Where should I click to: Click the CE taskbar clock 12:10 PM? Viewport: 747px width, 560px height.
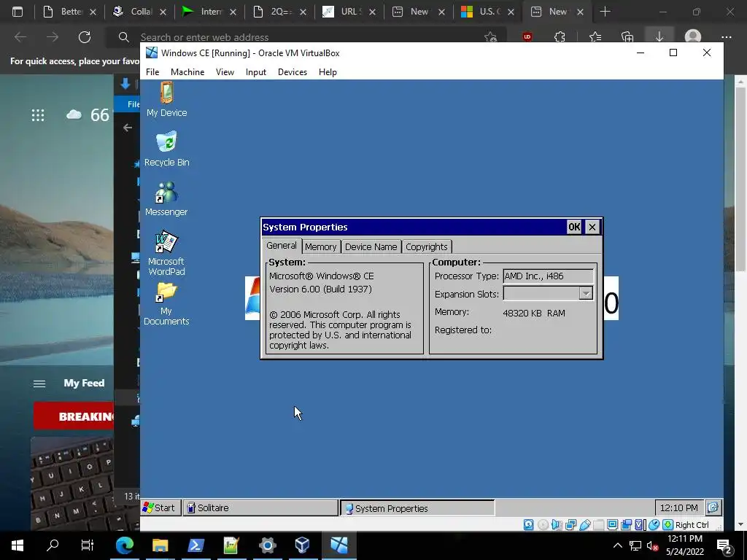point(679,507)
